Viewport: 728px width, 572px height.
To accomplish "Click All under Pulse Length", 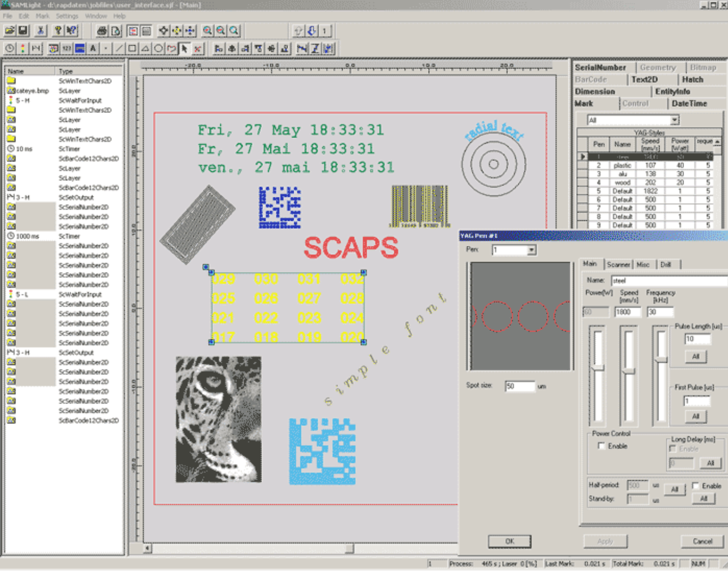I will [695, 356].
